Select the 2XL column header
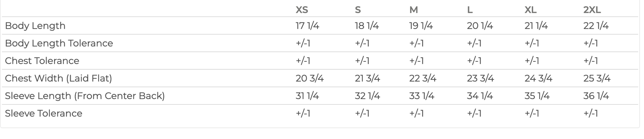 [x=592, y=10]
